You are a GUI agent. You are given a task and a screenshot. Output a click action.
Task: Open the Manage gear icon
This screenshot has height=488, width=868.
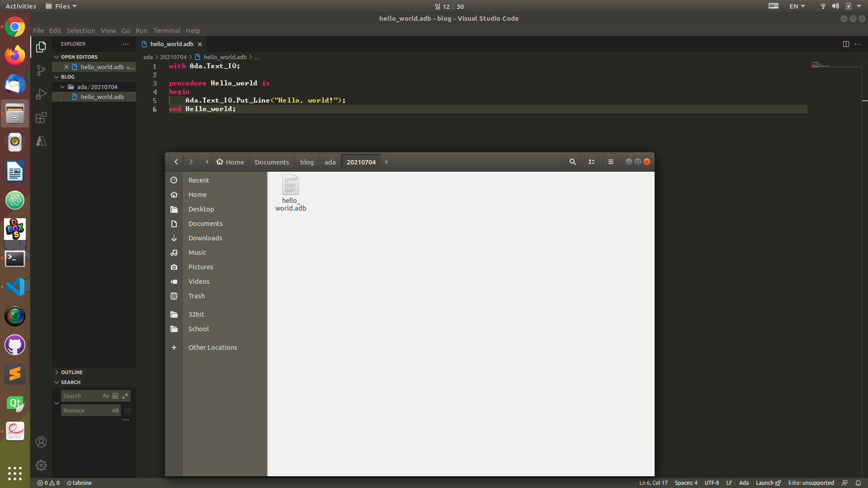click(41, 465)
